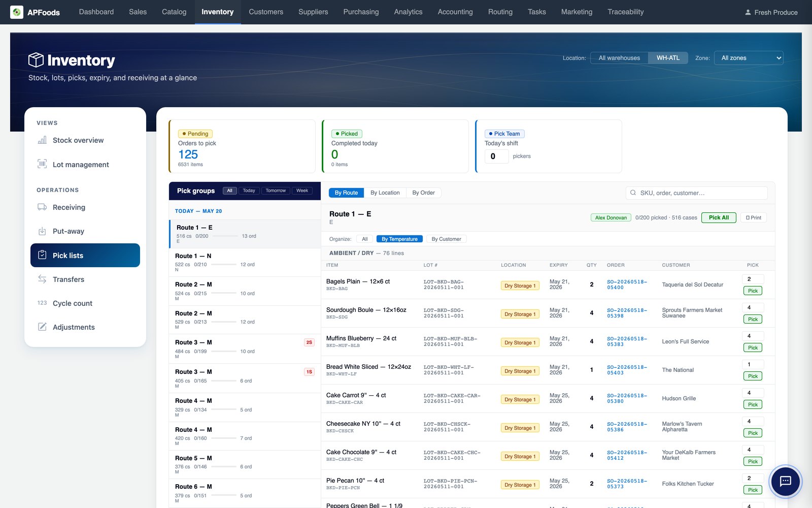
Task: Filter pick groups to Tomorrow
Action: point(276,191)
